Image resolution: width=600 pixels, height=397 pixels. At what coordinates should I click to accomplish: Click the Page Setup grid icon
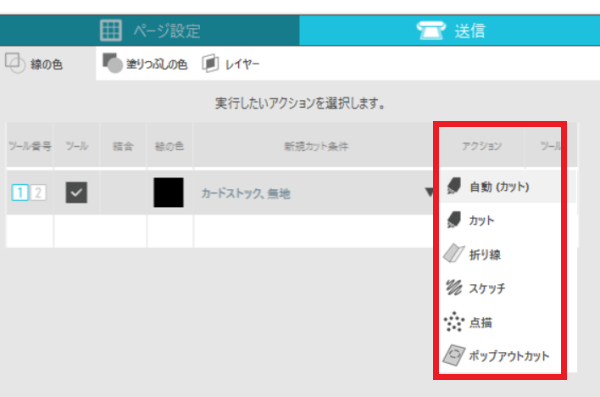tap(111, 30)
